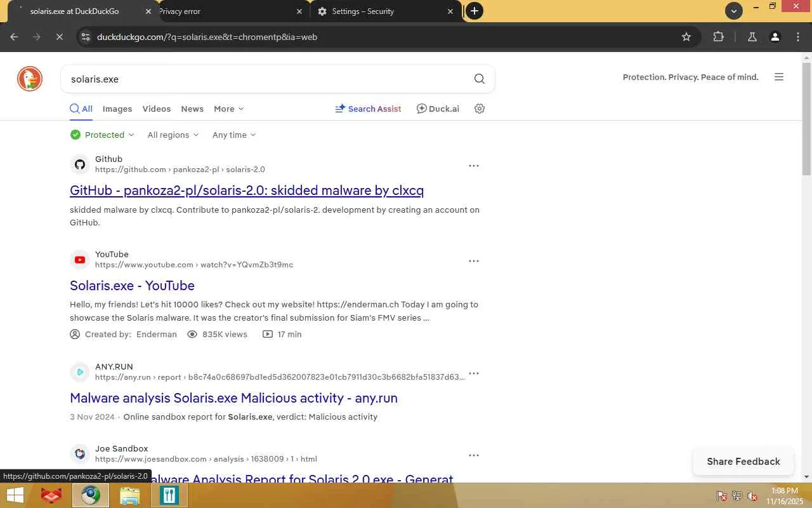Open more options for Joe Sandbox result

tap(474, 455)
